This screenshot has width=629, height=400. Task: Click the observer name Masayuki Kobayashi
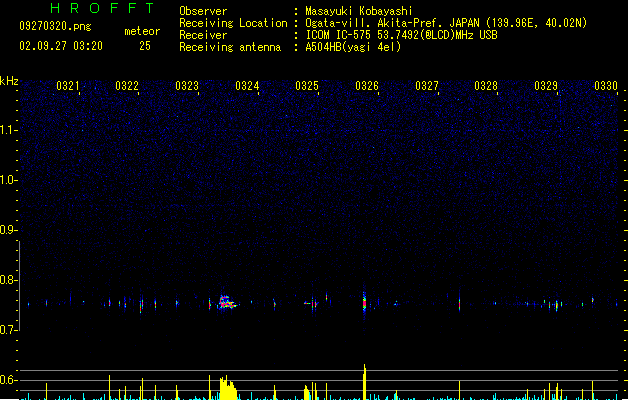click(359, 11)
